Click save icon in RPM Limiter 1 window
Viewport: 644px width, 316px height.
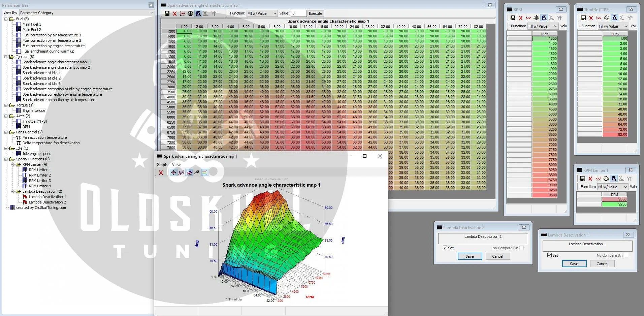[x=582, y=179]
